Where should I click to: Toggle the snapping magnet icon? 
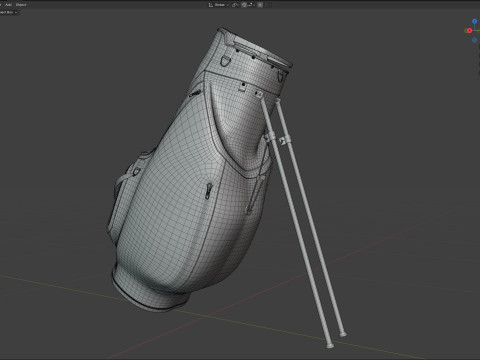coord(244,5)
